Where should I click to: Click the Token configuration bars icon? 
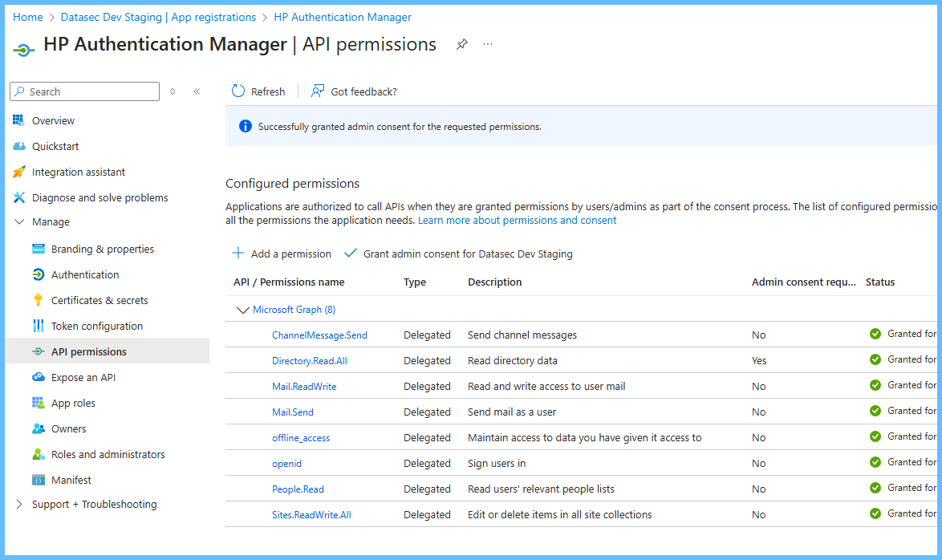point(39,326)
